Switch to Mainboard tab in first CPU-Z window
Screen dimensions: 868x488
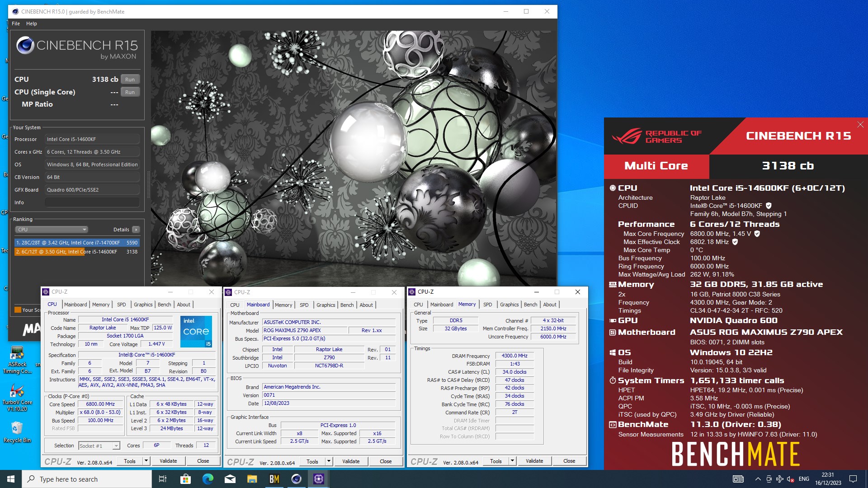(75, 305)
